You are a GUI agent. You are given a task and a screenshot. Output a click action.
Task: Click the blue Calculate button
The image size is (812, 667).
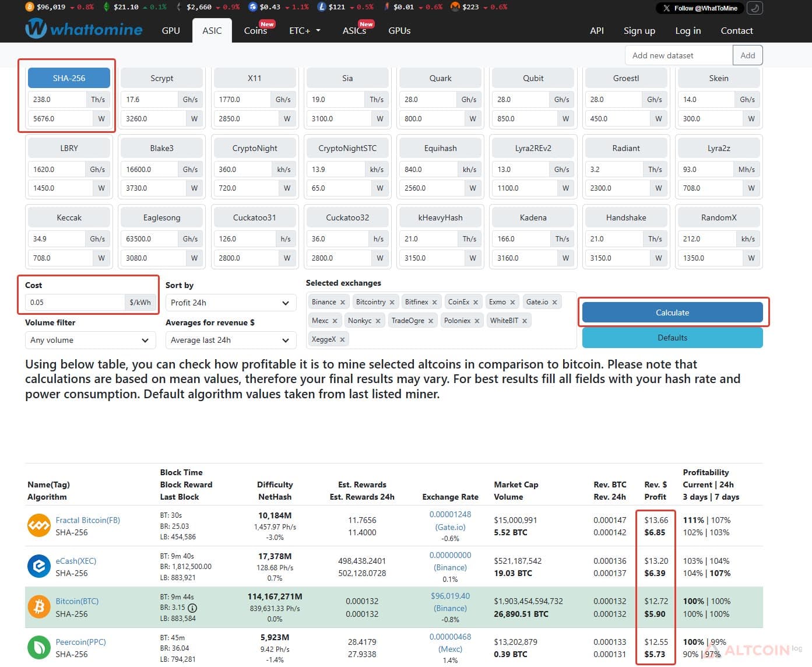point(672,313)
